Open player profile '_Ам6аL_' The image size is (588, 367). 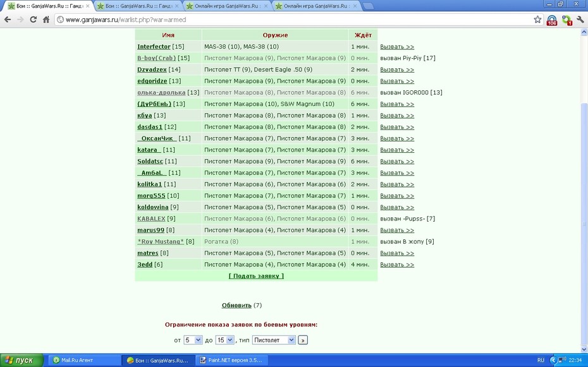pos(152,172)
